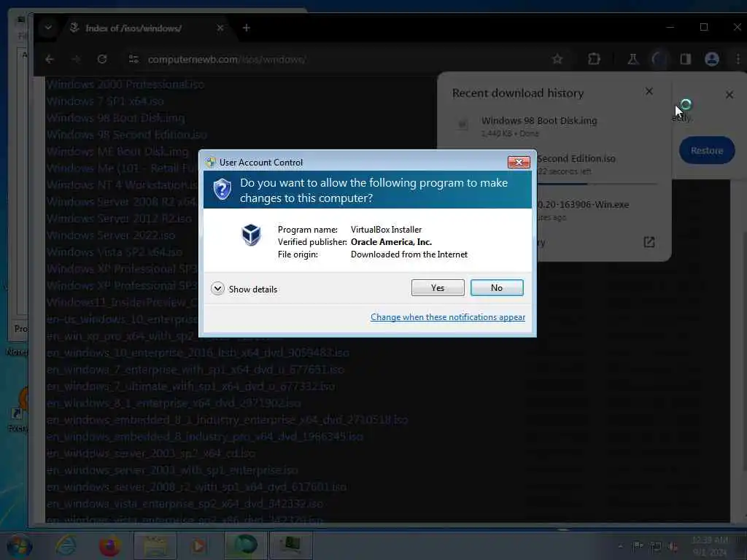
Task: Click the downloads progress icon in toolbar
Action: click(659, 59)
